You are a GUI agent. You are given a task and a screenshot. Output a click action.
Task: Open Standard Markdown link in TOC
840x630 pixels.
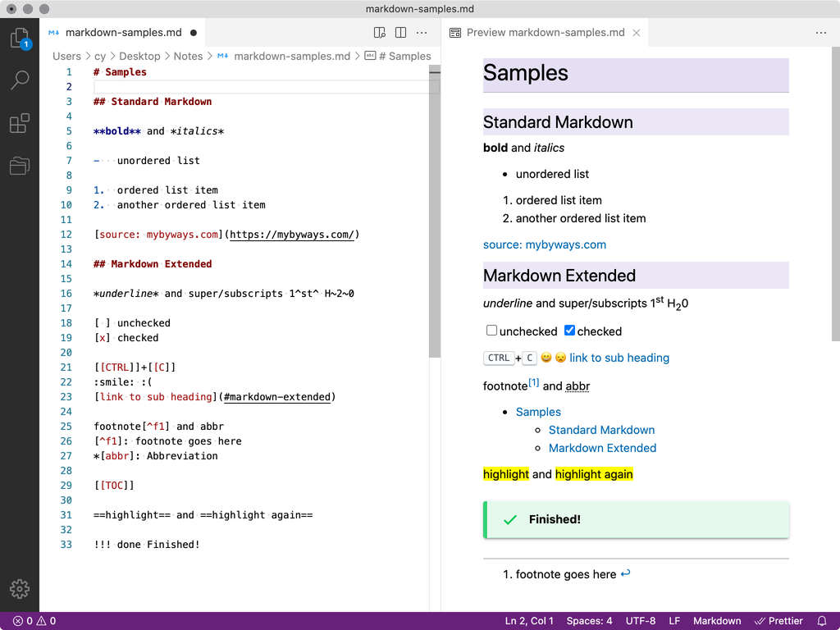click(601, 430)
